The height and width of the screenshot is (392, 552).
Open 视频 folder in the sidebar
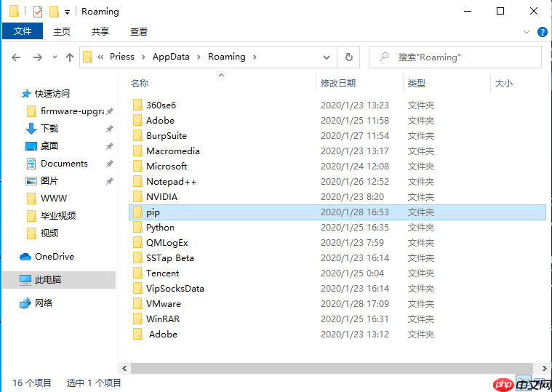tap(49, 233)
